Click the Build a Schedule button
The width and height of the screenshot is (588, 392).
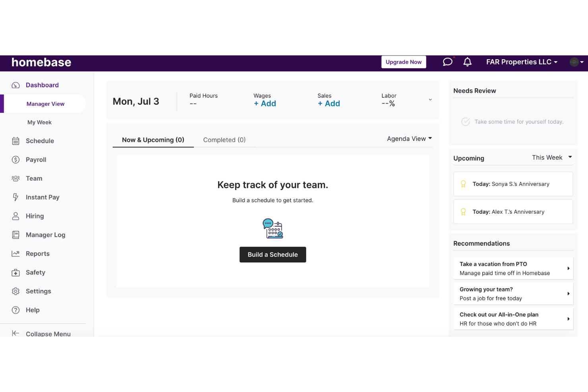tap(273, 255)
